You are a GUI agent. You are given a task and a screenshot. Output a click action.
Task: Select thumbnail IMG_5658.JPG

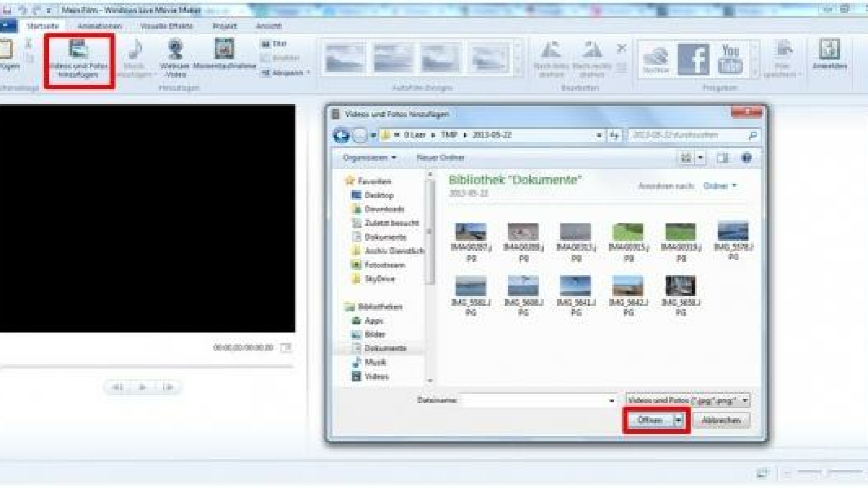[x=681, y=296]
